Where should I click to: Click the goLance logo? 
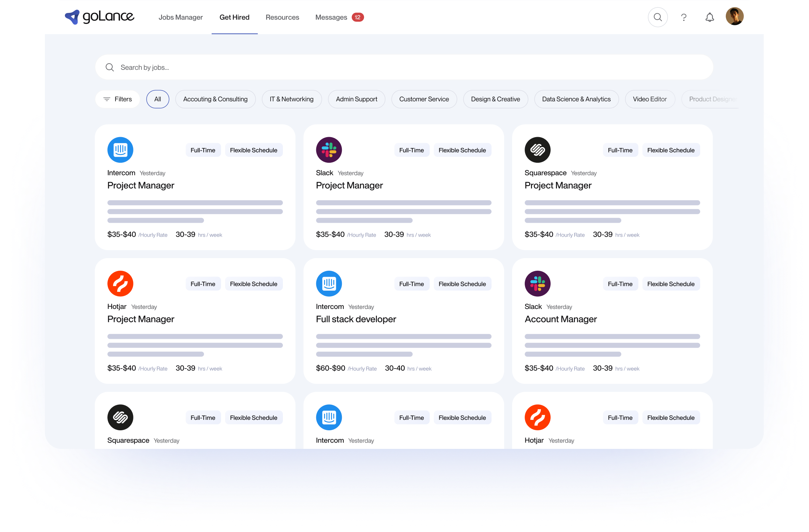click(x=99, y=16)
